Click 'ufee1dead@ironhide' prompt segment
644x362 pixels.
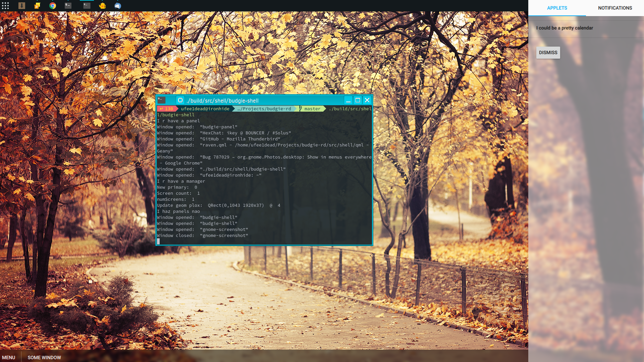[205, 109]
